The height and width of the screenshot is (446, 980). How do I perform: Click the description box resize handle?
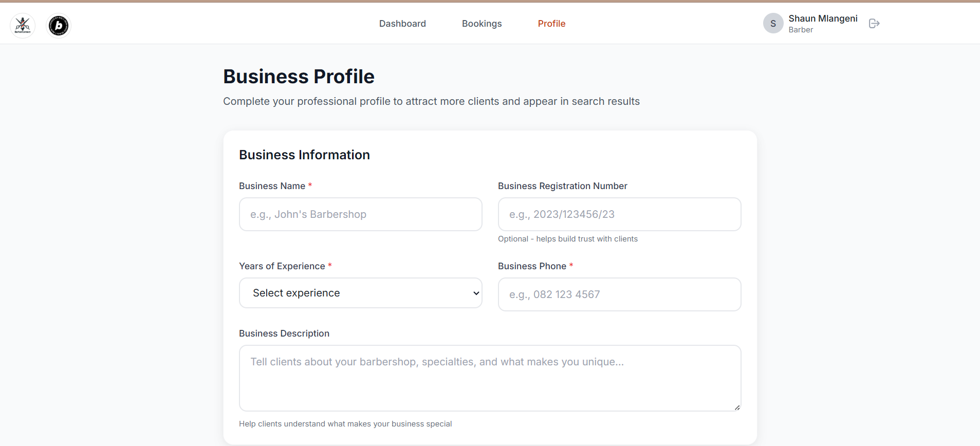click(x=737, y=407)
